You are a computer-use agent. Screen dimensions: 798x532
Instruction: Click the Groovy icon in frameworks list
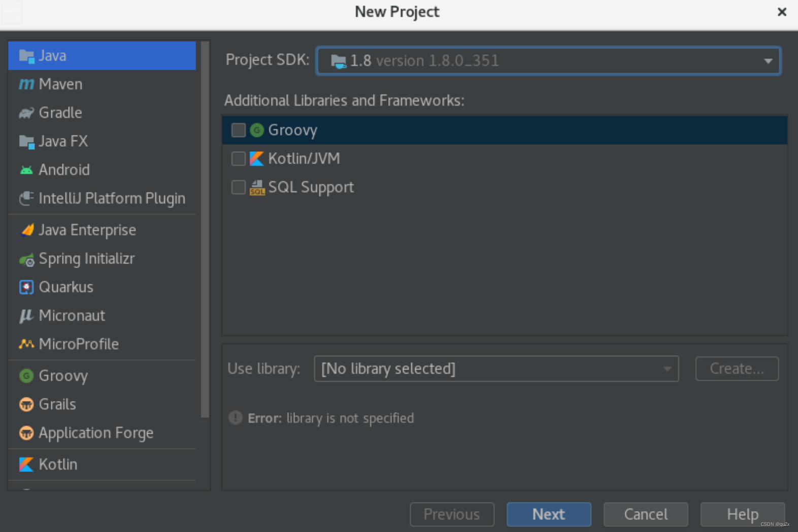click(257, 130)
